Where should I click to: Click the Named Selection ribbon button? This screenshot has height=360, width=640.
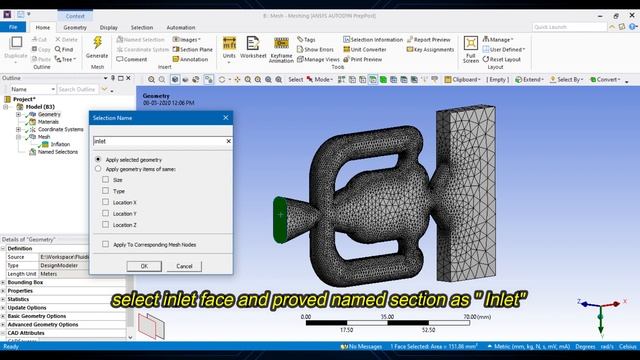140,40
